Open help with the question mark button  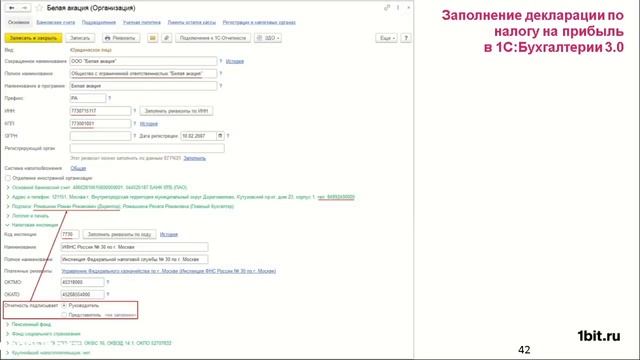click(406, 38)
